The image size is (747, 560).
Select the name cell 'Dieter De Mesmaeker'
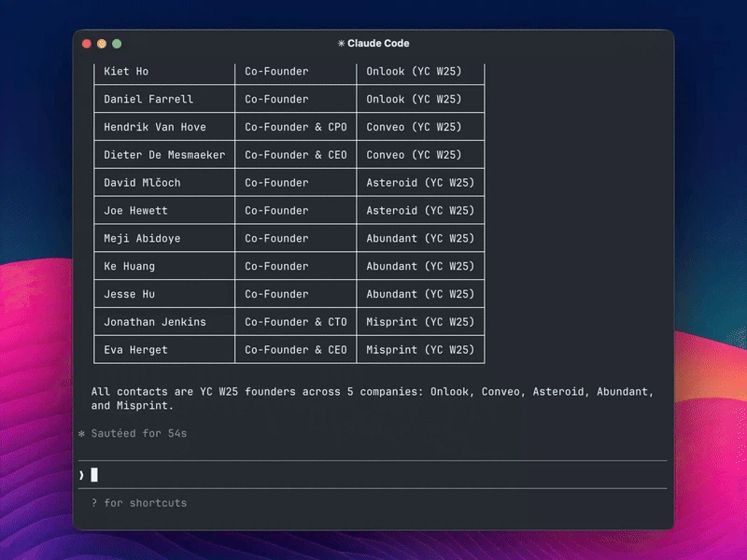[x=164, y=155]
